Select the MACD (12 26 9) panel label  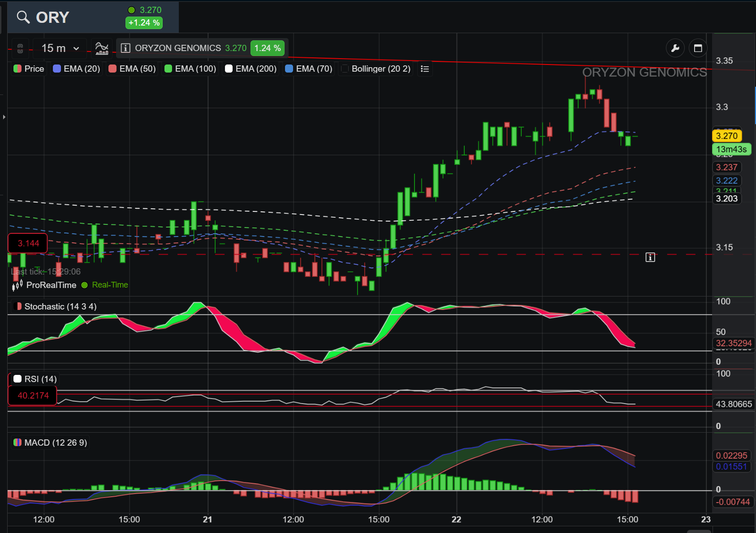click(x=50, y=443)
